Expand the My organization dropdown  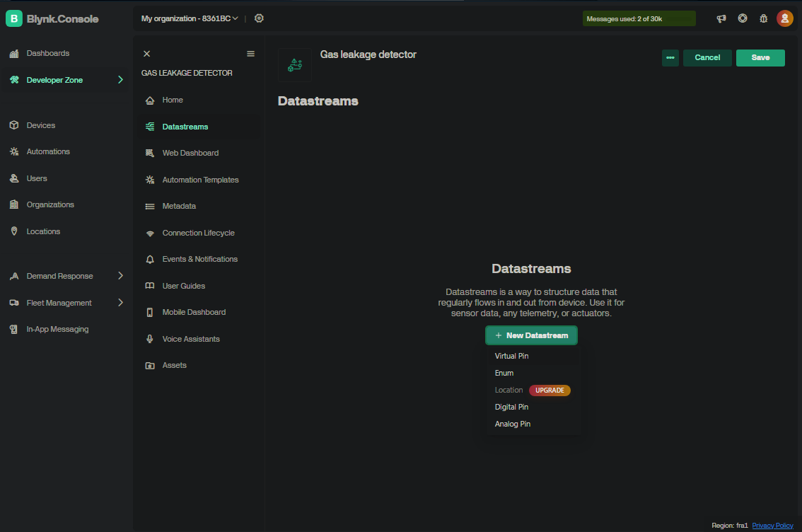pos(190,18)
